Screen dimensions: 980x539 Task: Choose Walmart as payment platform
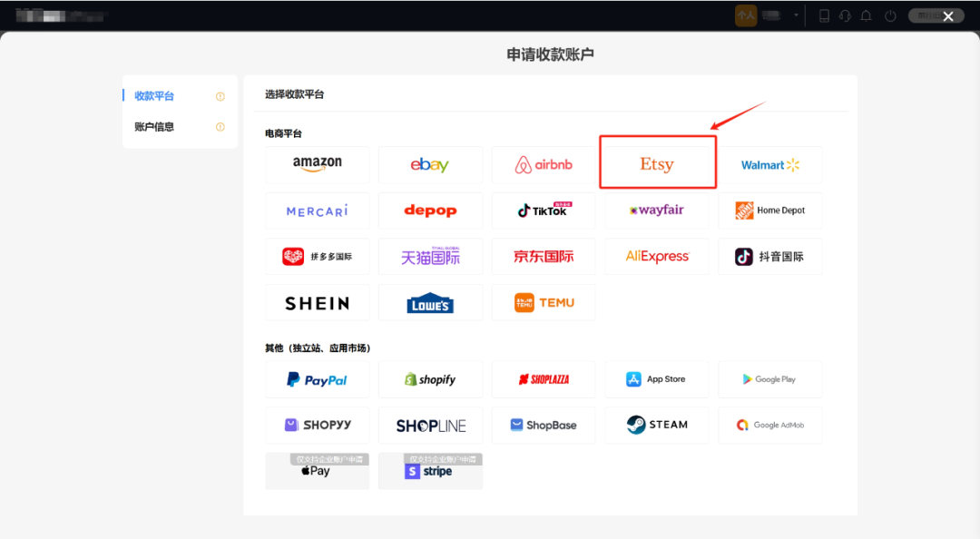769,164
